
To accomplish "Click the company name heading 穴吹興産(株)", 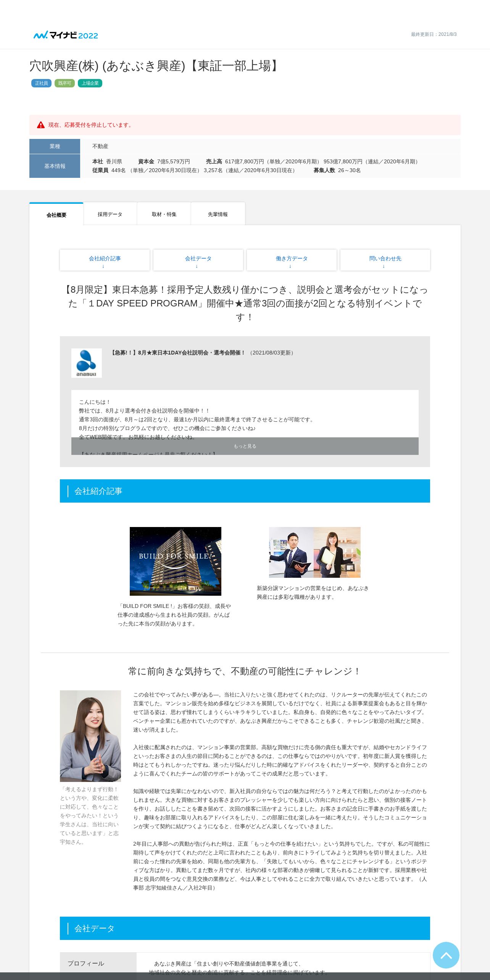I will (x=156, y=66).
